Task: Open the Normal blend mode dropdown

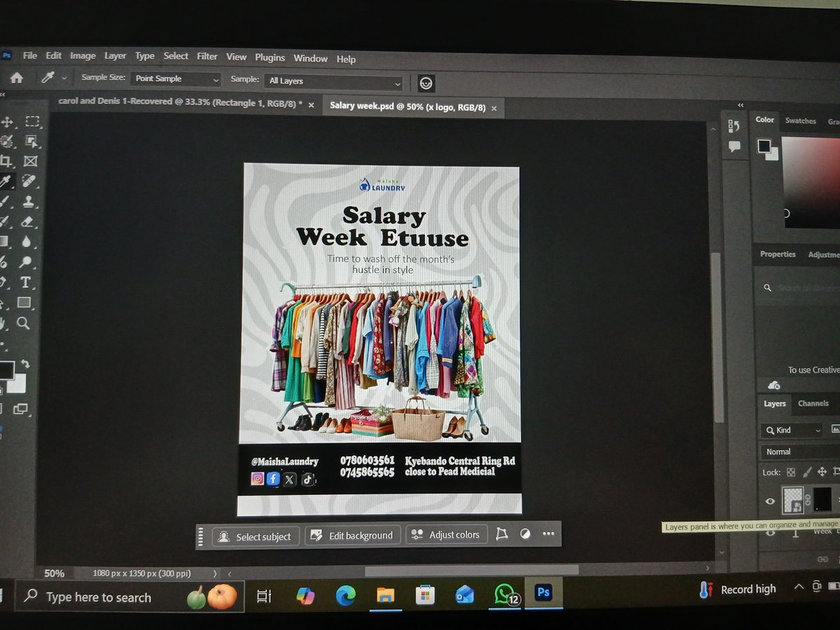Action: (800, 452)
